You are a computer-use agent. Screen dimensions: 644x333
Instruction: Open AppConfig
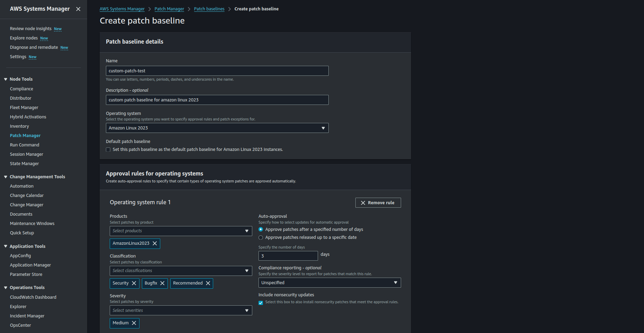point(20,256)
